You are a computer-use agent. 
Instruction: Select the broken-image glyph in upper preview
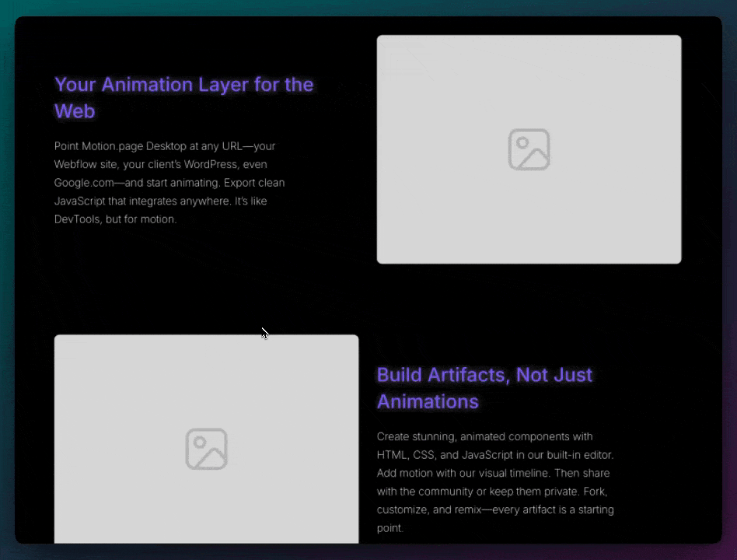(529, 149)
